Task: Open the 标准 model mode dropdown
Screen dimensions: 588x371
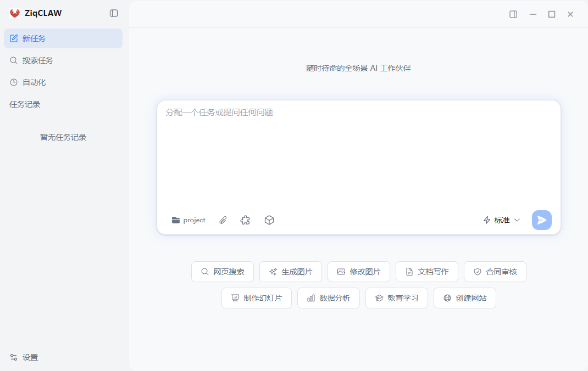Action: [x=503, y=220]
